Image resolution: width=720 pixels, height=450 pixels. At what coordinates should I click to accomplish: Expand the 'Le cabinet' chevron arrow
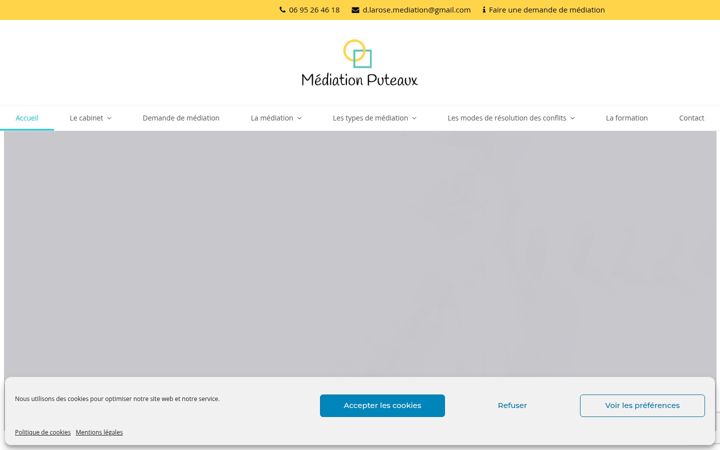tap(109, 118)
